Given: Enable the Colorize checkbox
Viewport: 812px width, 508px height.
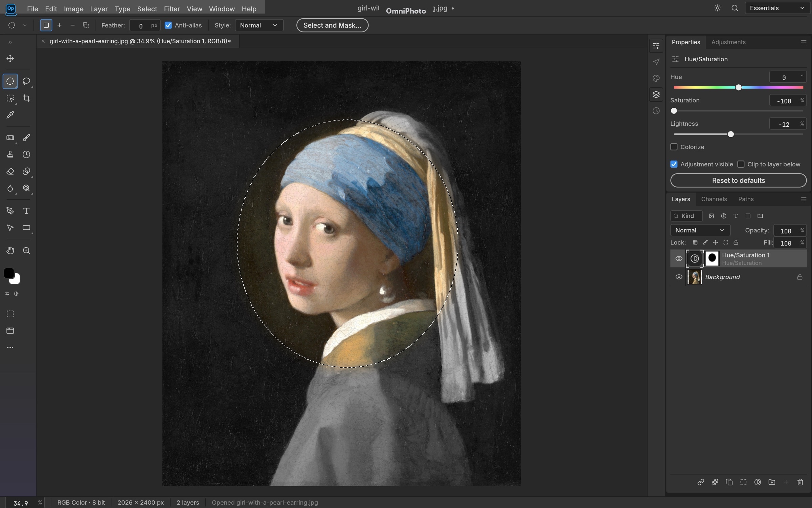Looking at the screenshot, I should (674, 147).
